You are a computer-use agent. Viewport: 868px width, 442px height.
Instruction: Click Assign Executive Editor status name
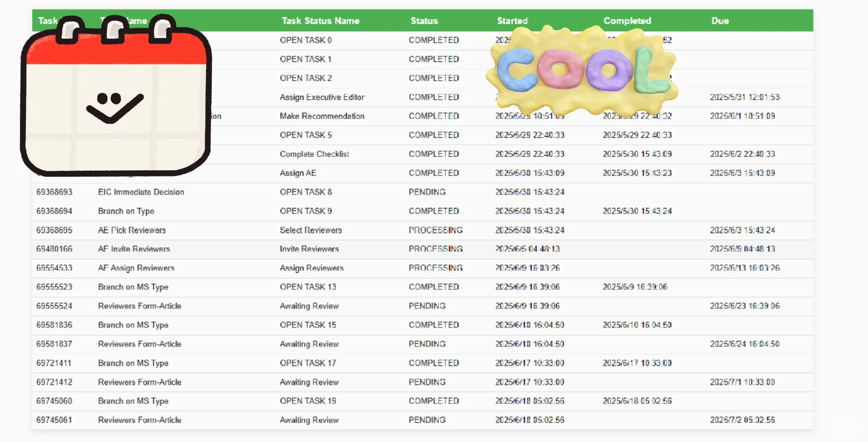[322, 97]
